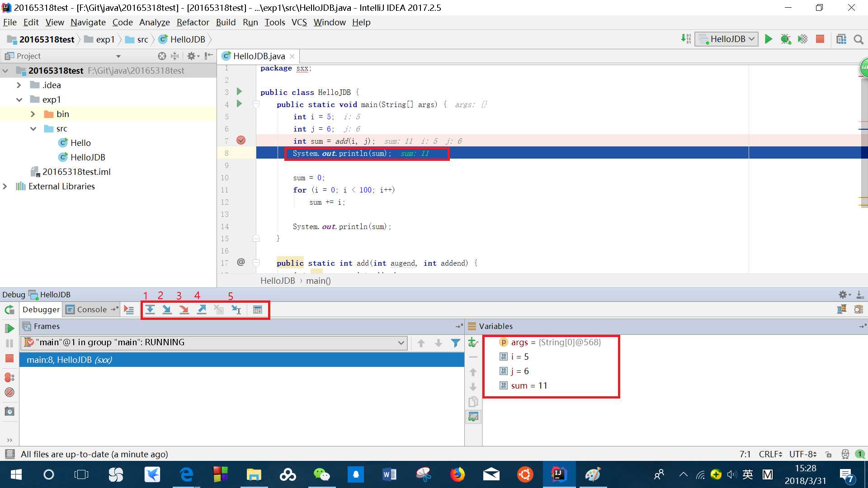Click the Step Out button in debugger

click(202, 309)
